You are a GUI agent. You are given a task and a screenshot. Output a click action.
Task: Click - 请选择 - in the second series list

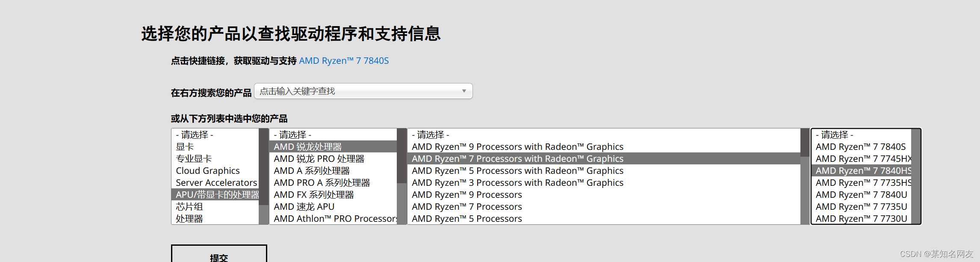(333, 135)
